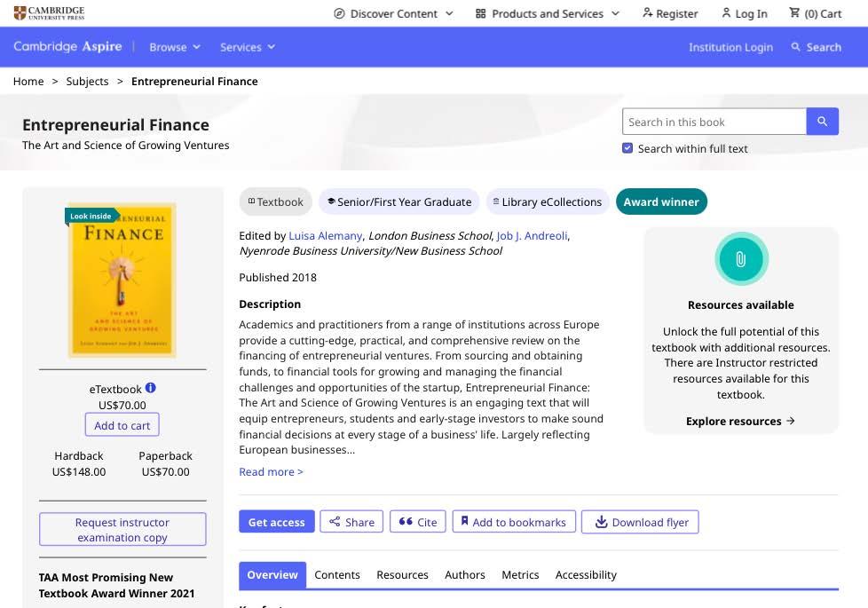The image size is (868, 608).
Task: Toggle Search within full text checkbox
Action: coord(627,148)
